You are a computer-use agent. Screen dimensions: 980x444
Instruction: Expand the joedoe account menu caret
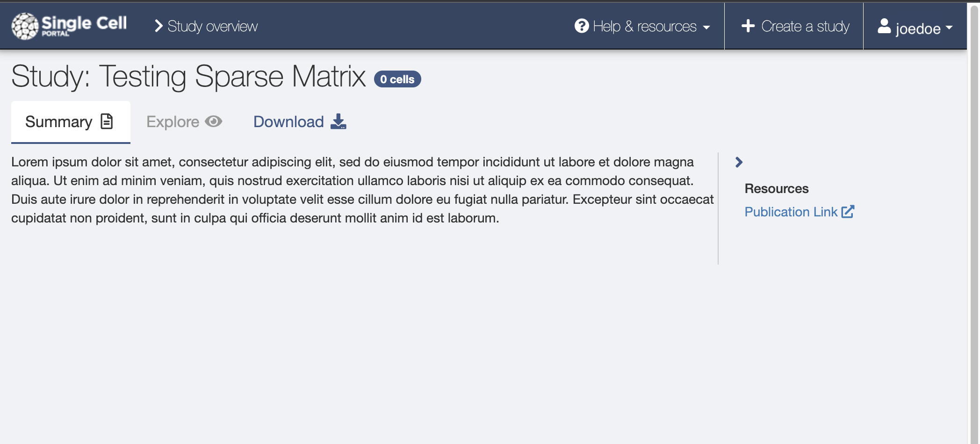point(949,28)
